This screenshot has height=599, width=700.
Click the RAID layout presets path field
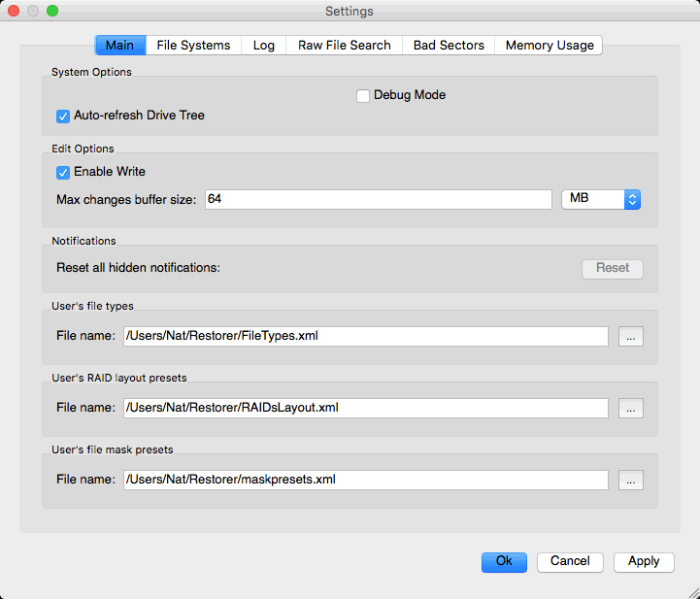point(365,409)
